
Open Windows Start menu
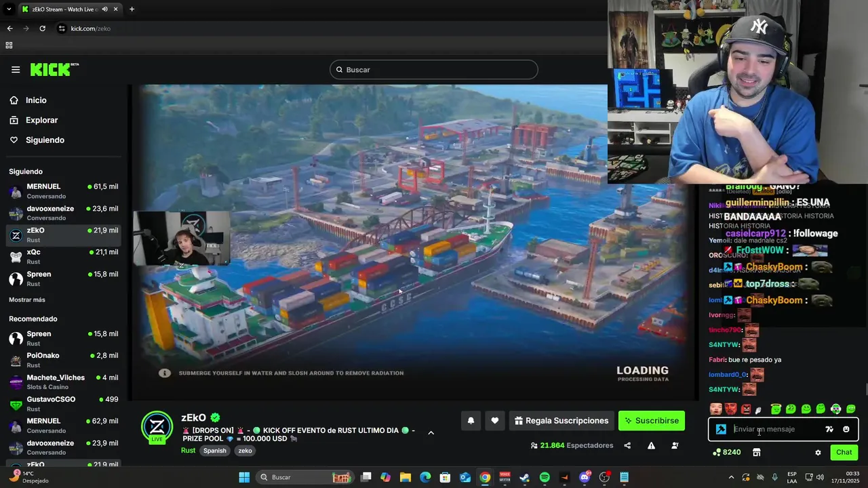point(244,477)
